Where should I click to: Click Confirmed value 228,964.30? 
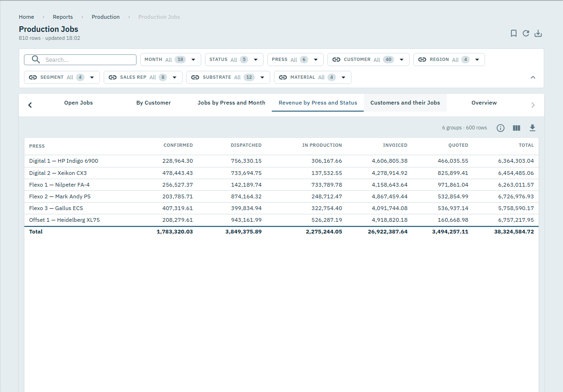(178, 161)
